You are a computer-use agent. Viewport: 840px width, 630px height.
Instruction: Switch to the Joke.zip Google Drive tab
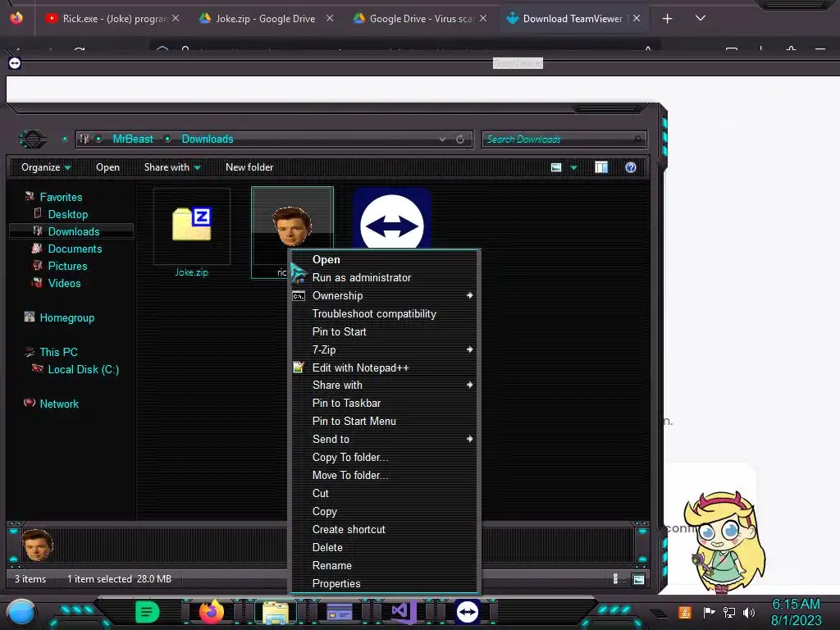(266, 19)
